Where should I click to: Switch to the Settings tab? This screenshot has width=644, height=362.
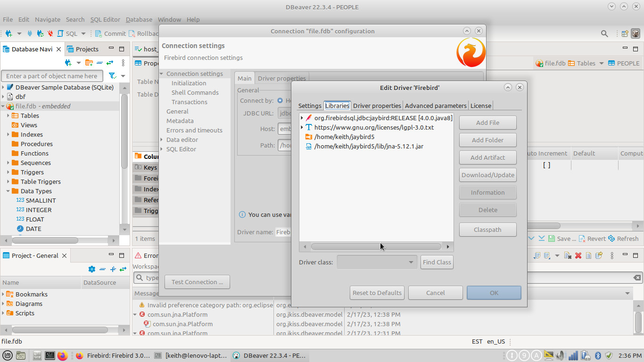[309, 106]
